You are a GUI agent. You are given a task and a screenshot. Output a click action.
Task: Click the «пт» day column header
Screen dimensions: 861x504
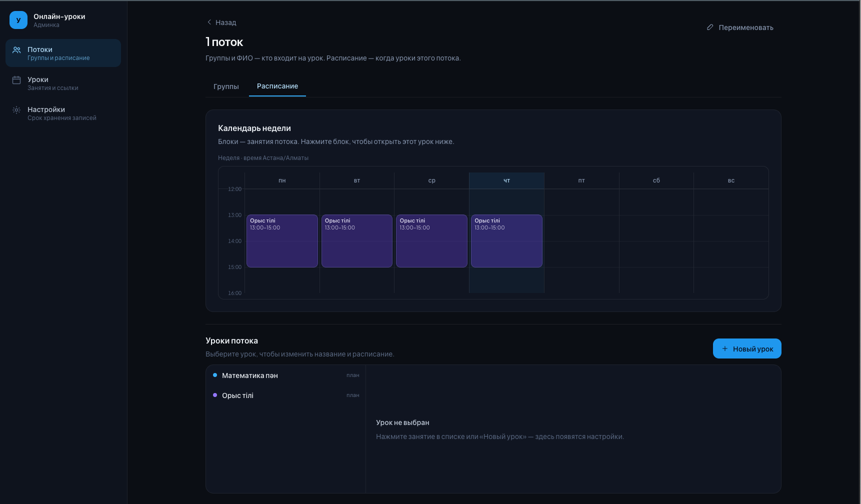(x=581, y=180)
